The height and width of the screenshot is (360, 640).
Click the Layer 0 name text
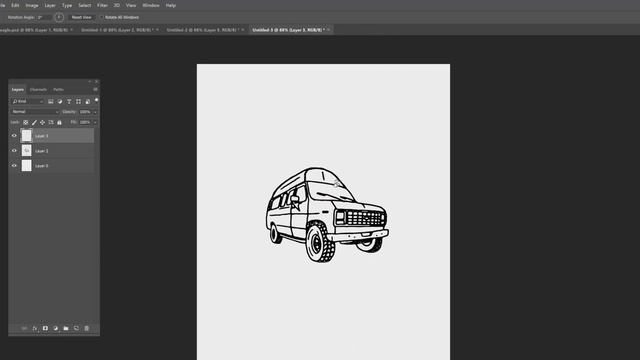pyautogui.click(x=42, y=166)
